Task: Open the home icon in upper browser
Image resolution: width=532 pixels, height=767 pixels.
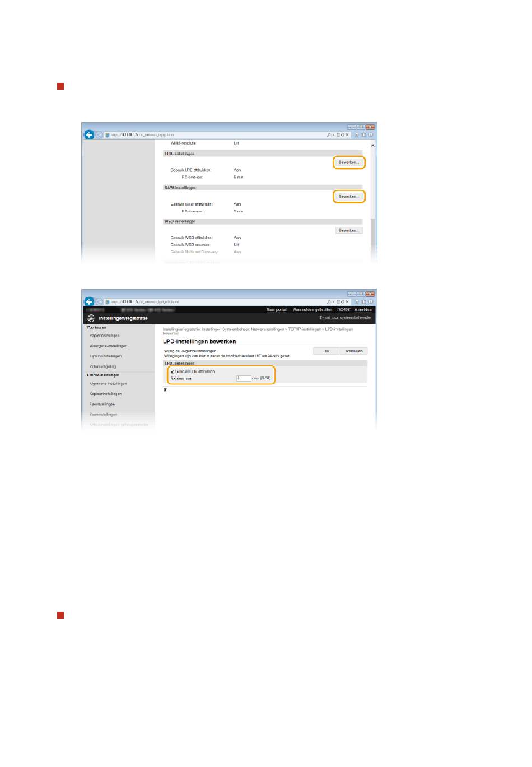Action: [x=358, y=135]
